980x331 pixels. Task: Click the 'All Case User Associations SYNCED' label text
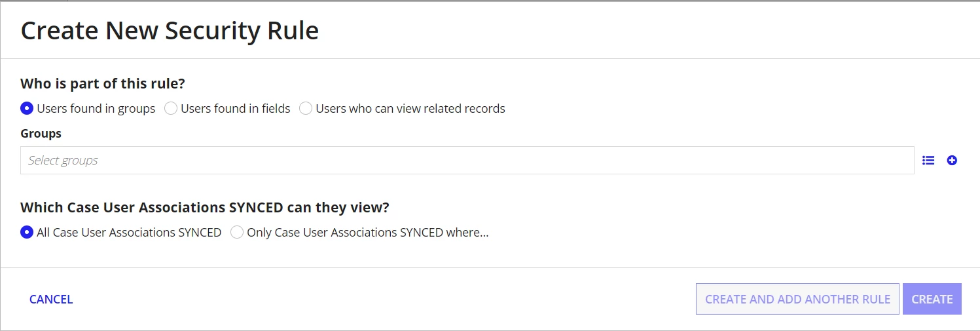click(x=129, y=232)
